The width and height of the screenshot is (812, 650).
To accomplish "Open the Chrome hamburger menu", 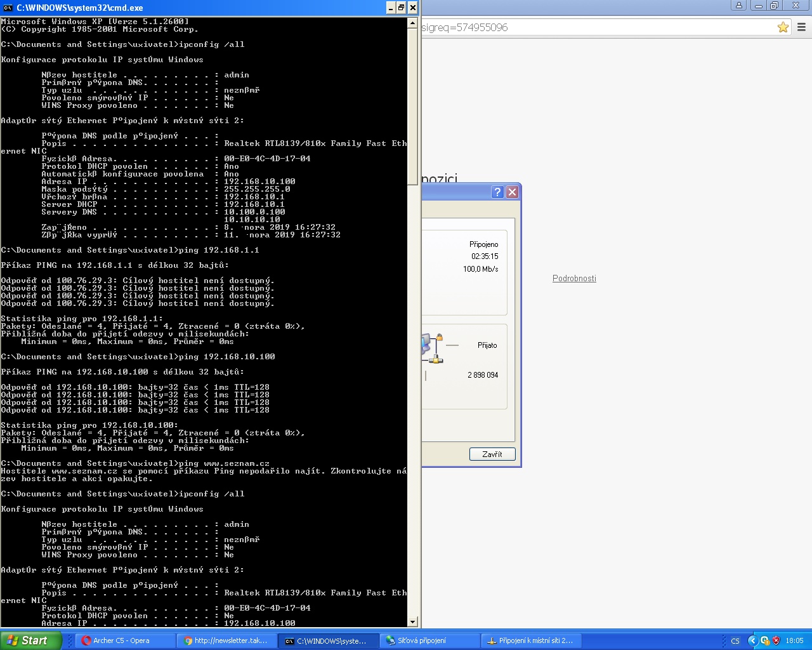I will pyautogui.click(x=801, y=27).
